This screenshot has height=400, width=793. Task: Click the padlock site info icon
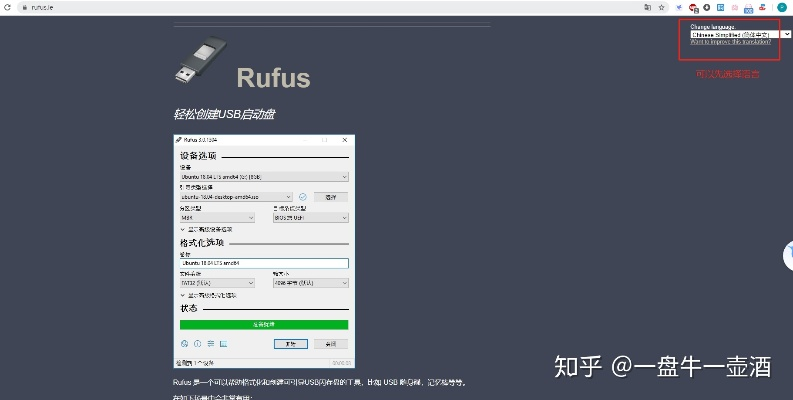(x=24, y=8)
